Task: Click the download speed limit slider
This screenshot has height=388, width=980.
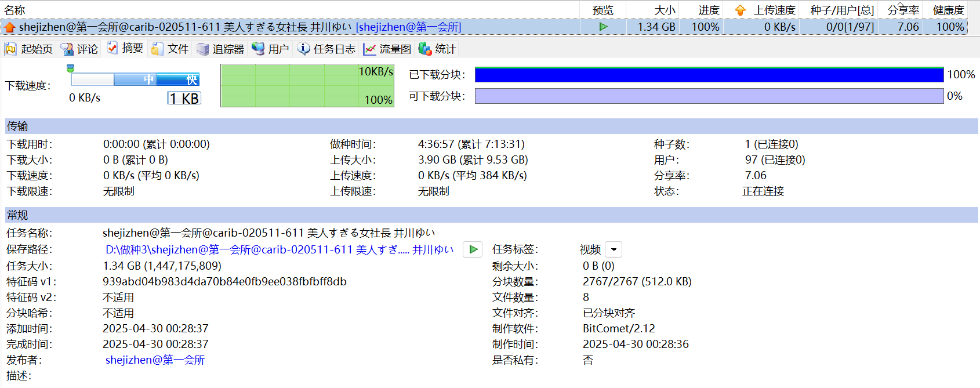Action: coord(135,79)
